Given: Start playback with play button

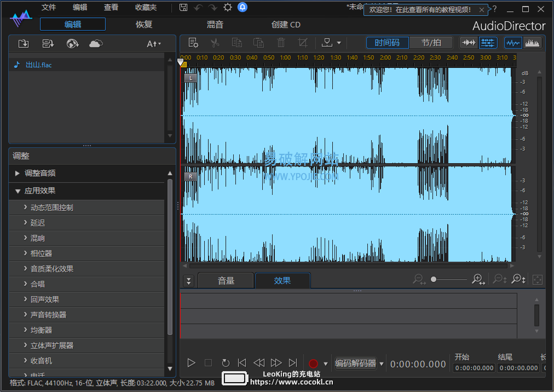Looking at the screenshot, I should (x=191, y=363).
